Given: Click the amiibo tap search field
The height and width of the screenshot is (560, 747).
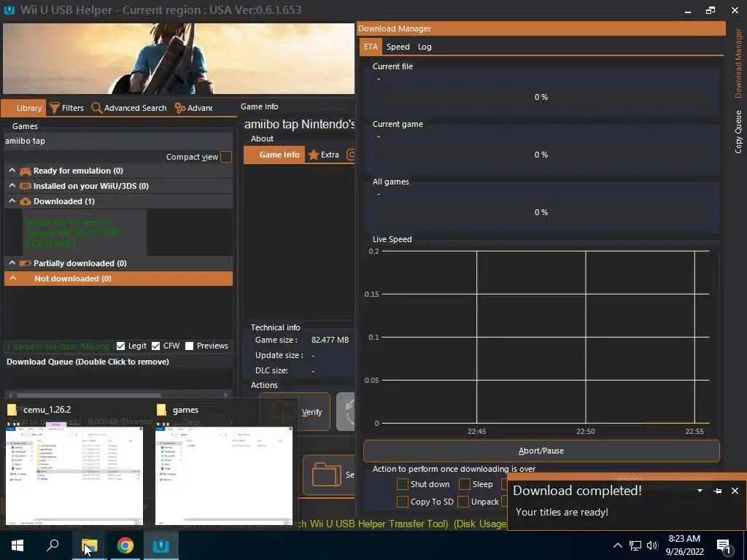Looking at the screenshot, I should 118,141.
